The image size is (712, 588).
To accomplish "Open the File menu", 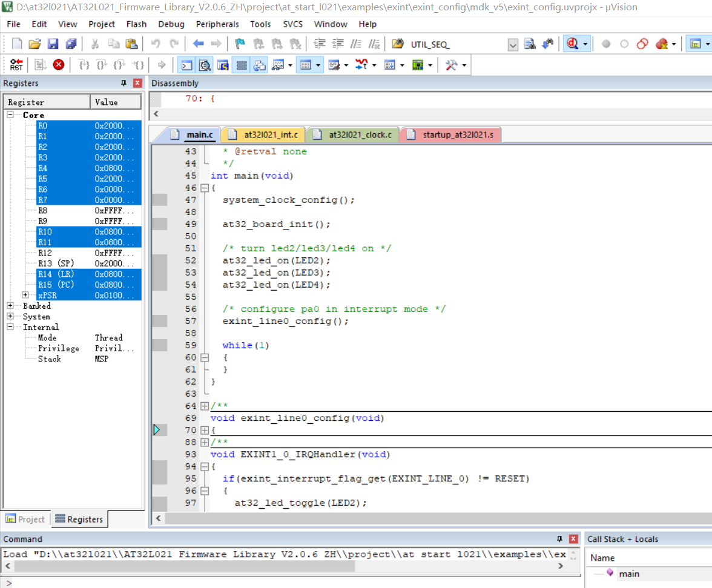I will (13, 24).
